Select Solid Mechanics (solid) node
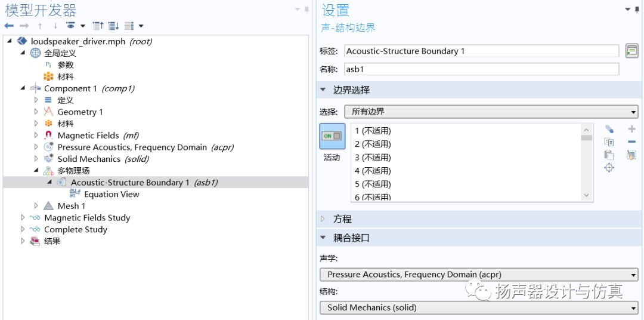The height and width of the screenshot is (320, 644). point(103,159)
